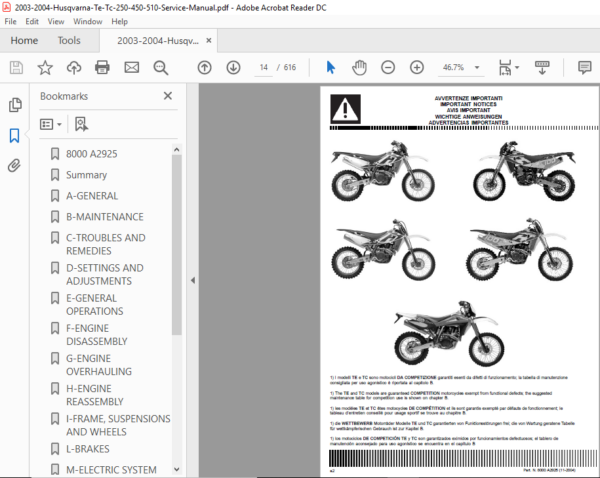Screen dimensions: 600x478
Task: Click the email envelope icon
Action: coord(132,68)
